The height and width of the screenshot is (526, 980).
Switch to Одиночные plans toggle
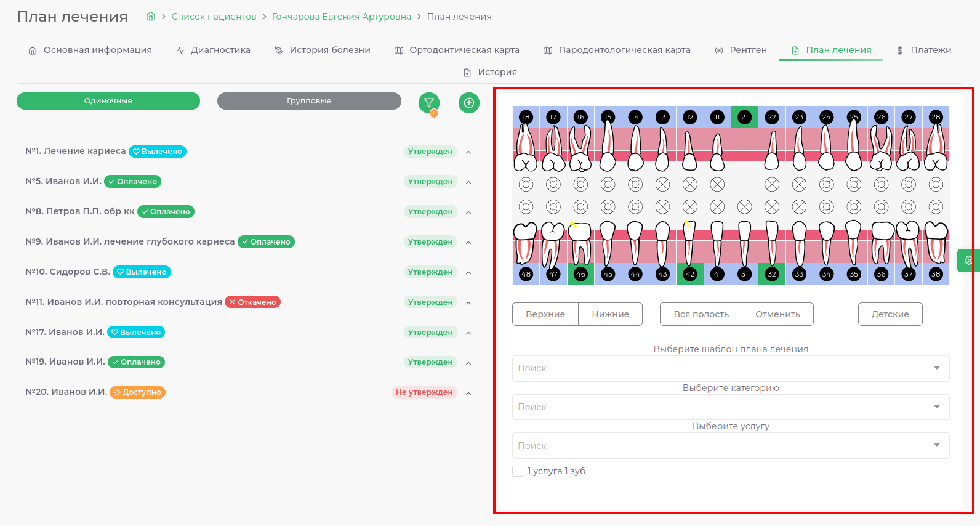tap(108, 101)
